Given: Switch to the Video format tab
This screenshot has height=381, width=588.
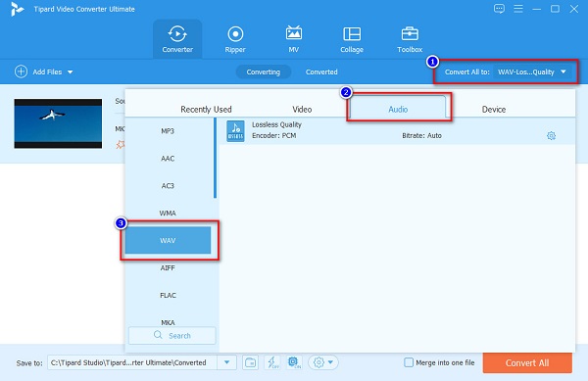Looking at the screenshot, I should click(x=302, y=110).
